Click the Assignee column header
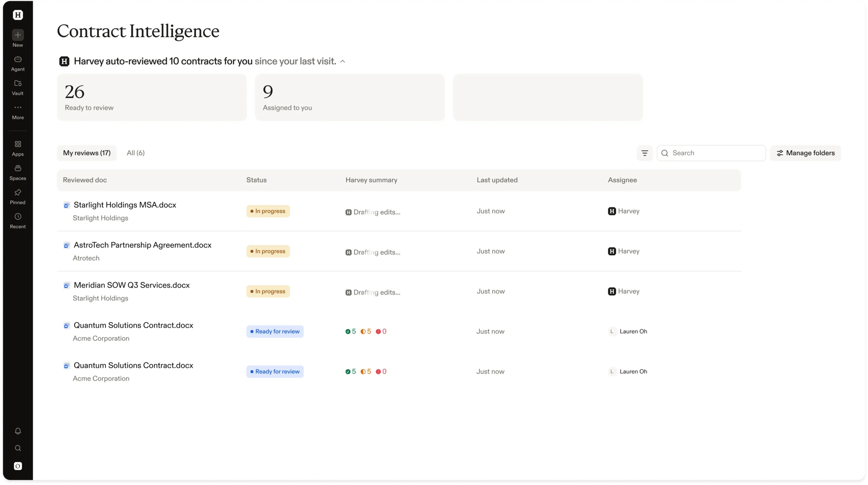This screenshot has width=868, height=485. [622, 180]
